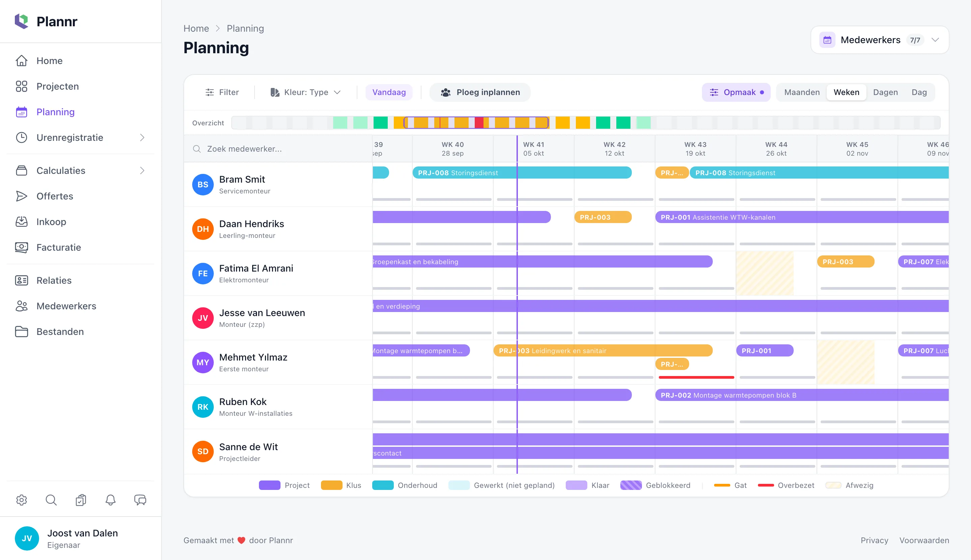Open the Kleur: Type dropdown
The height and width of the screenshot is (560, 971).
click(x=305, y=92)
